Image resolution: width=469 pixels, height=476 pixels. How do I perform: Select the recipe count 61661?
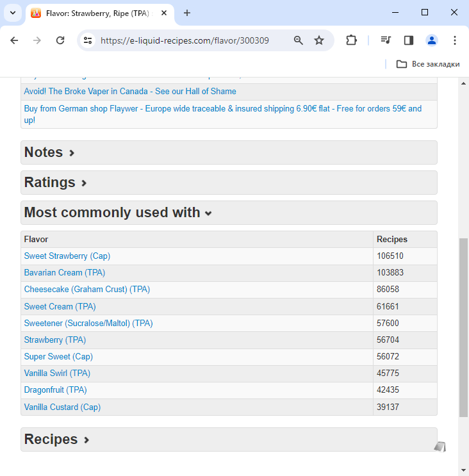click(x=388, y=307)
